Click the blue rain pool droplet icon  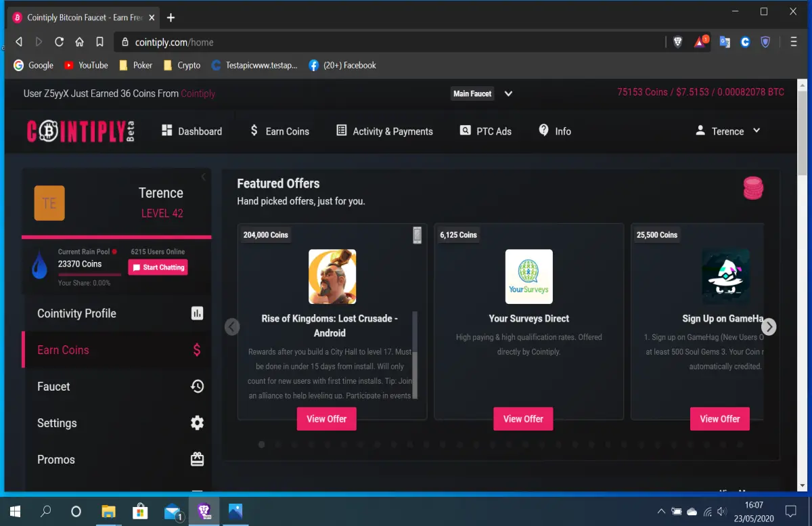(x=40, y=264)
